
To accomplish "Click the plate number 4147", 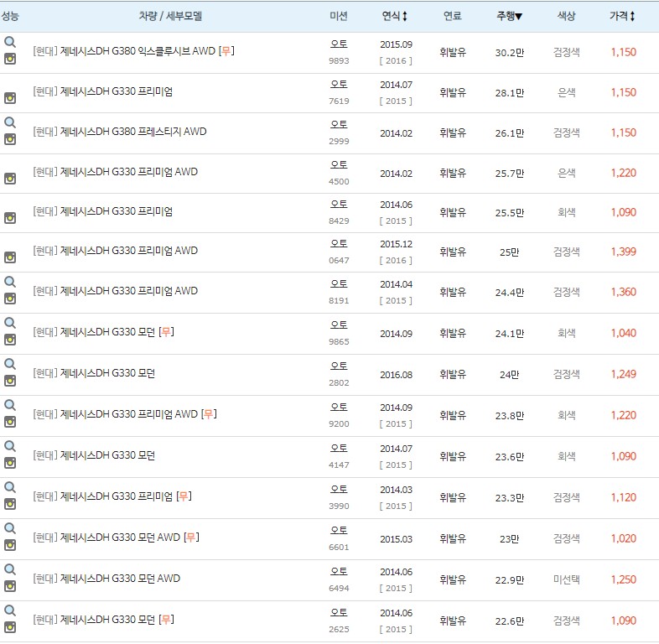I will tap(339, 465).
